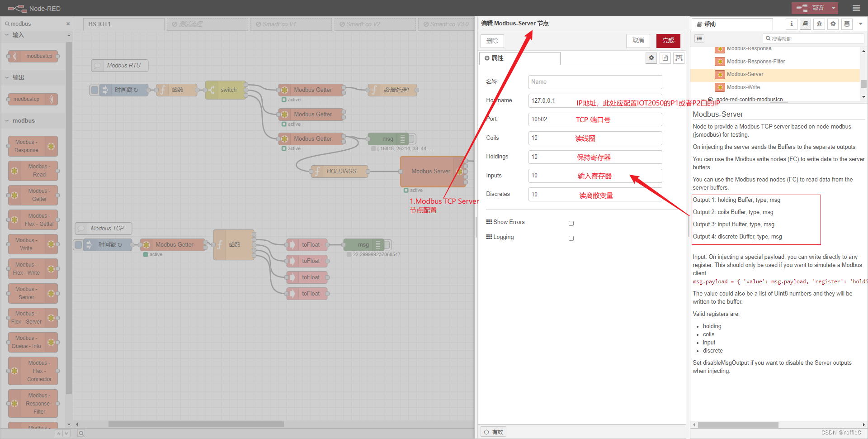Open the Deploy dropdown arrow
The width and height of the screenshot is (868, 439).
click(833, 8)
